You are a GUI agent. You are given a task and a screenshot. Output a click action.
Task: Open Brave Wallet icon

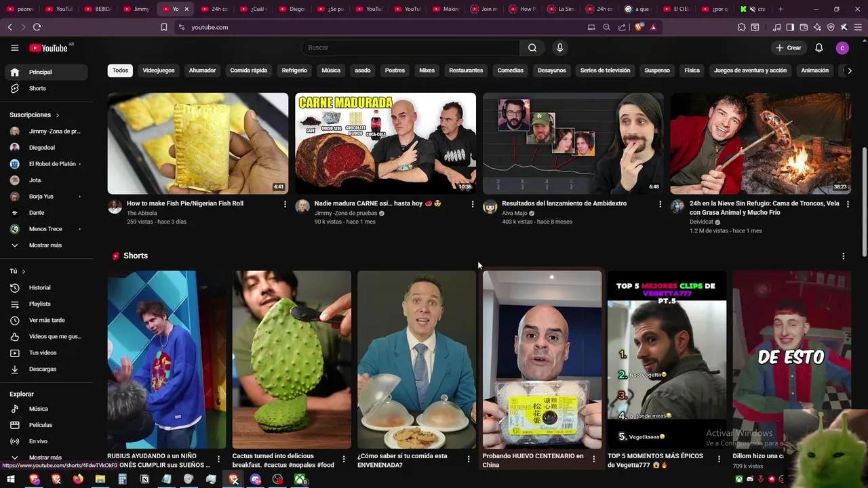(x=804, y=27)
